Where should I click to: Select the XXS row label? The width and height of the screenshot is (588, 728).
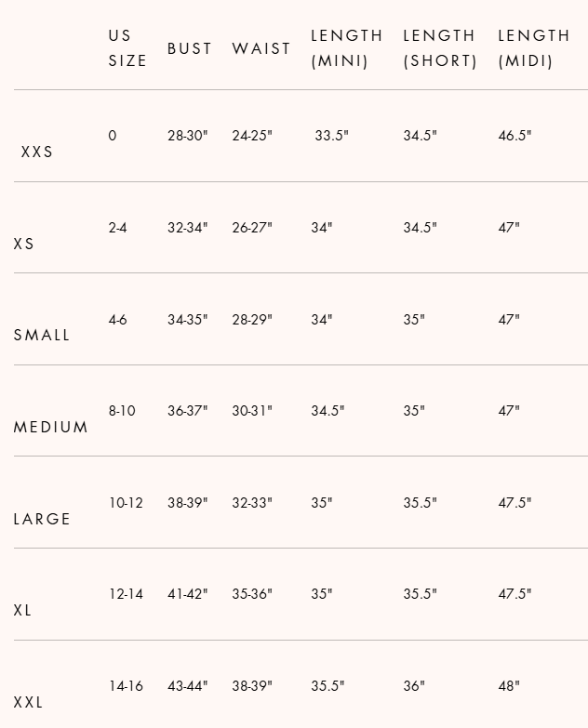pos(37,152)
